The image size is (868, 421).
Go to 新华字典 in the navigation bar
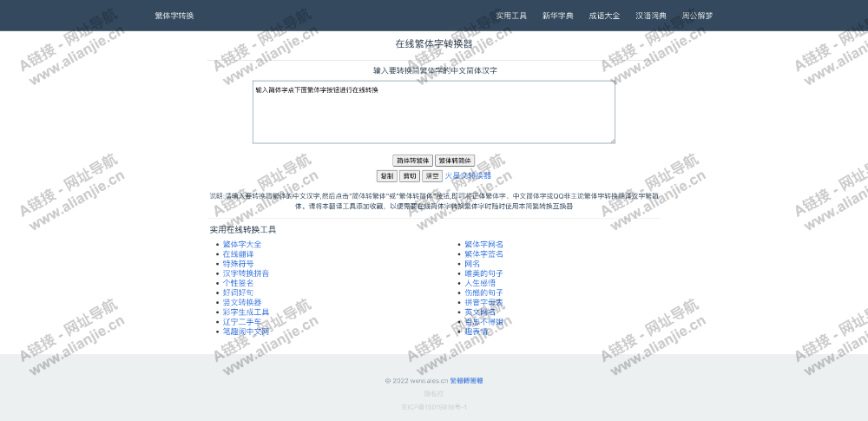(557, 16)
